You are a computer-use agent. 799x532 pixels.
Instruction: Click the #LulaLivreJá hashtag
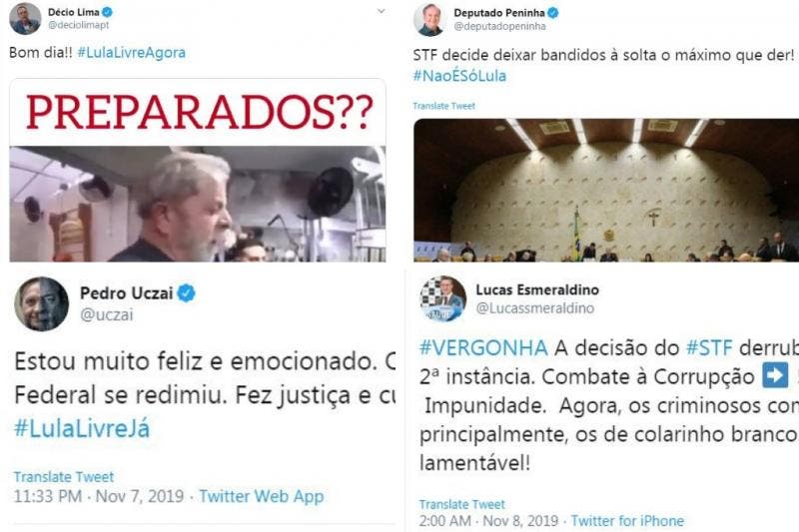pos(82,428)
